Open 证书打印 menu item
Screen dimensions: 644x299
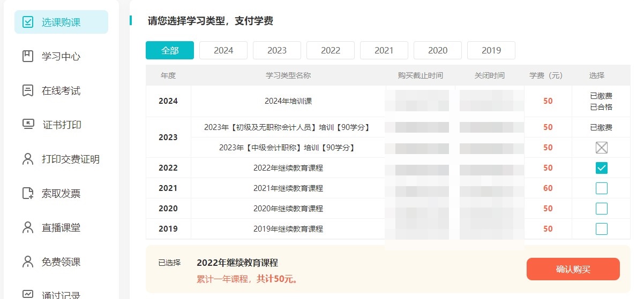(x=61, y=125)
